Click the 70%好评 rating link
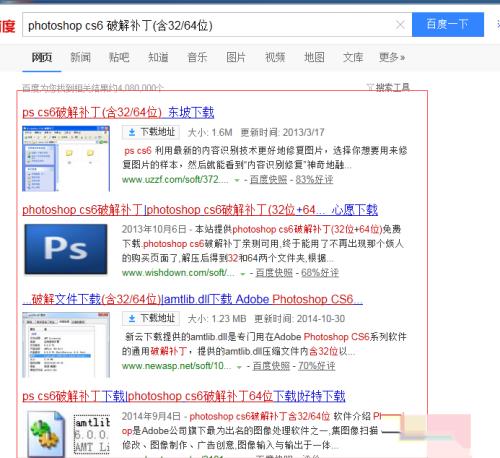The height and width of the screenshot is (458, 500). click(316, 366)
